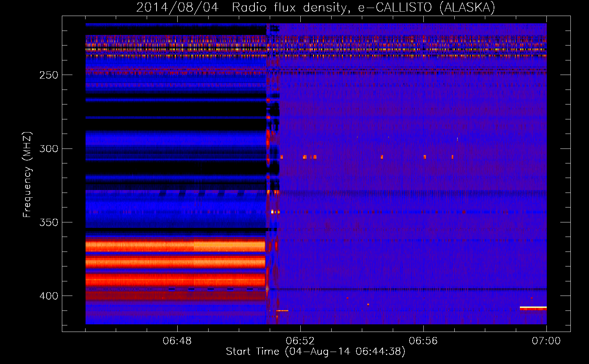Click the 07:00 time tick label

(x=546, y=341)
